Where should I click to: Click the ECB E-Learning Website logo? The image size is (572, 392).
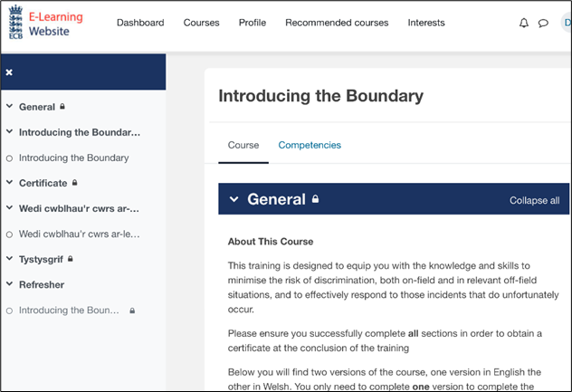pos(45,23)
